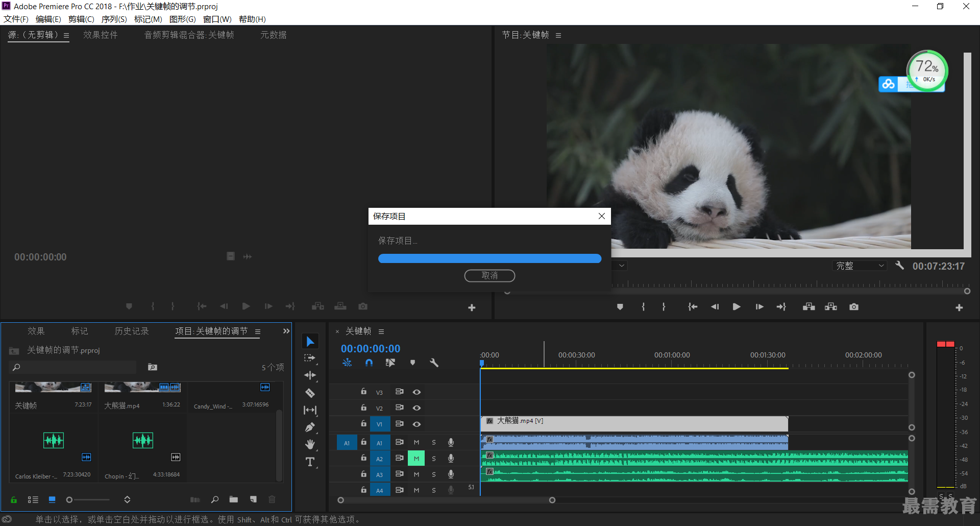
Task: Add marker in timeline panel
Action: pyautogui.click(x=412, y=363)
